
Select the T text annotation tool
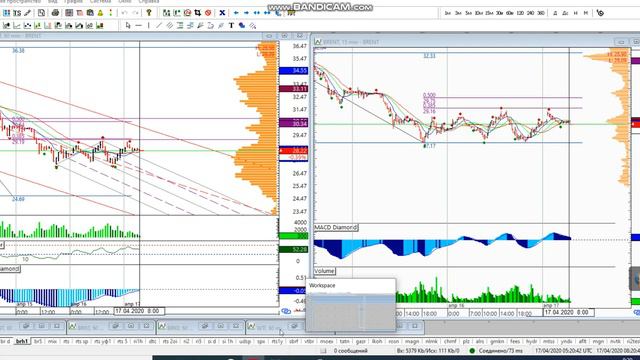click(x=231, y=26)
